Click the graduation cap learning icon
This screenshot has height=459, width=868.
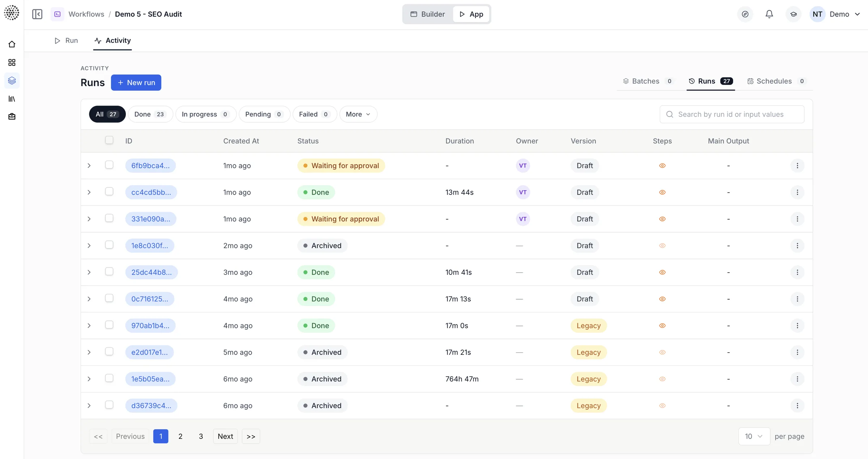coord(793,14)
